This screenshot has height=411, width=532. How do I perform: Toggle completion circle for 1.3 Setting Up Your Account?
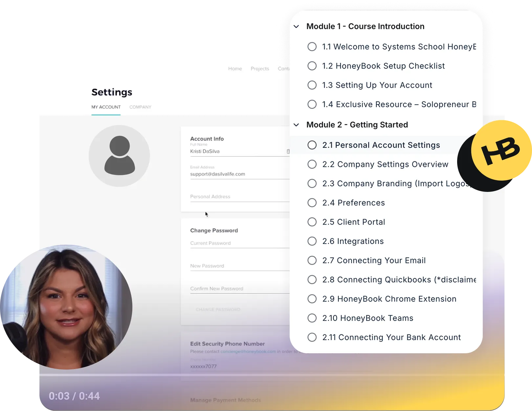click(x=312, y=85)
